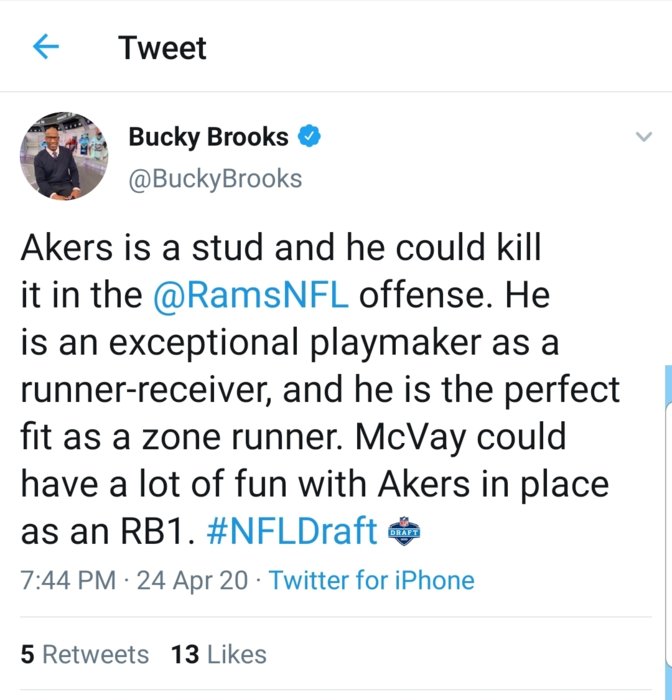Viewport: 672px width, 700px height.
Task: Open the Bucky Brooks display name
Action: pyautogui.click(x=208, y=137)
